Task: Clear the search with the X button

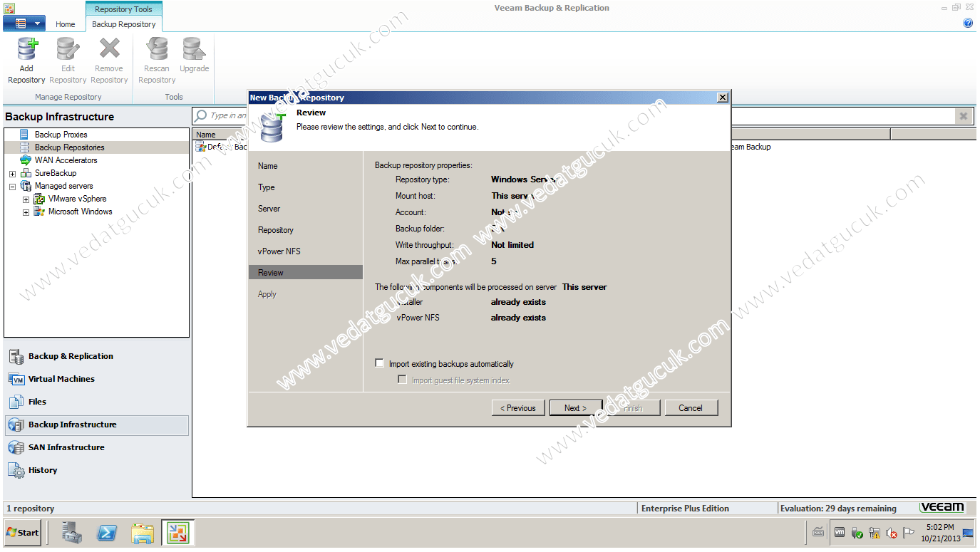Action: tap(964, 116)
